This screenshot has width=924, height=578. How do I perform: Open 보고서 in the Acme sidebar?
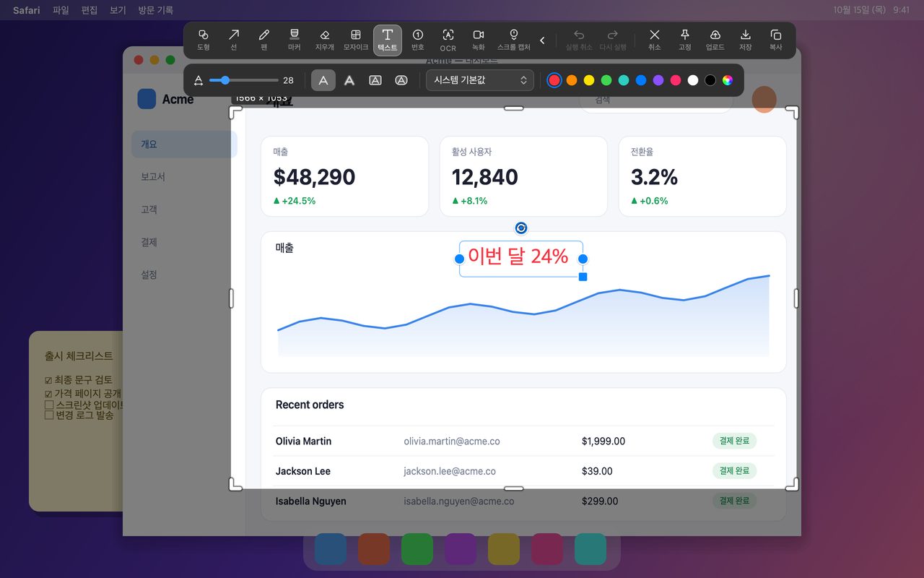click(x=184, y=176)
